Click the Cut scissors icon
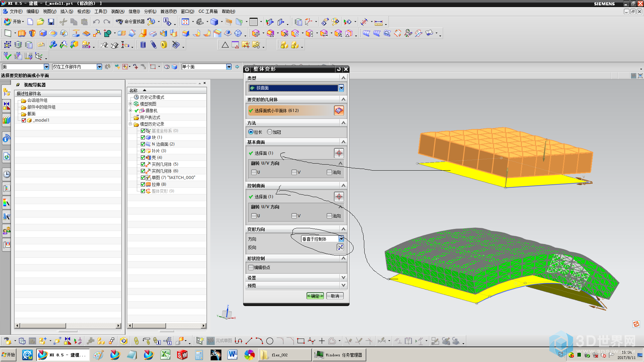 pos(63,22)
